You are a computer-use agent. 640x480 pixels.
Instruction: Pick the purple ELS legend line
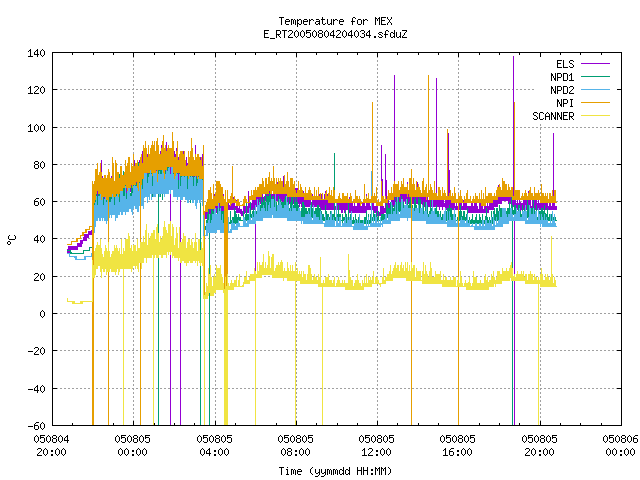point(595,64)
